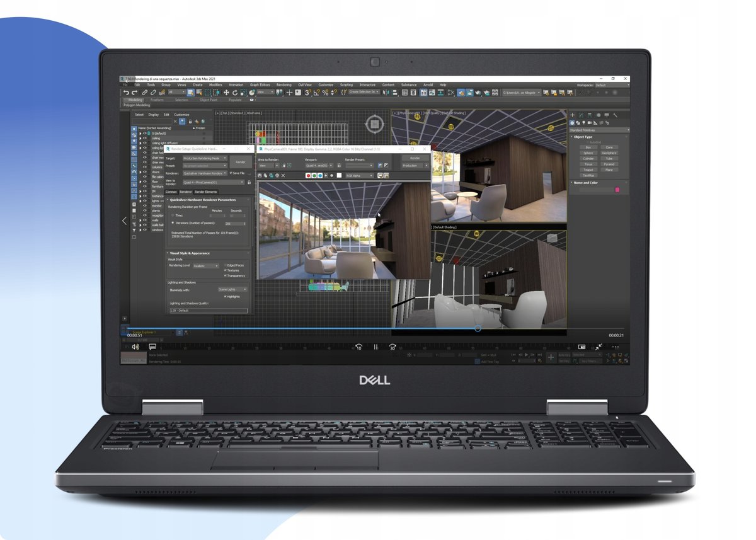
Task: Click the pink object color swatch
Action: pyautogui.click(x=617, y=189)
